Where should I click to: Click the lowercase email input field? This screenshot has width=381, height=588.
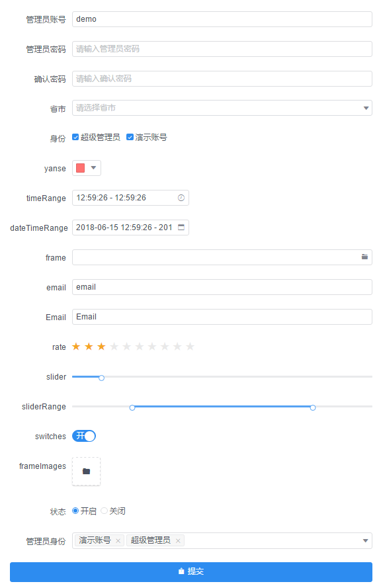(222, 287)
